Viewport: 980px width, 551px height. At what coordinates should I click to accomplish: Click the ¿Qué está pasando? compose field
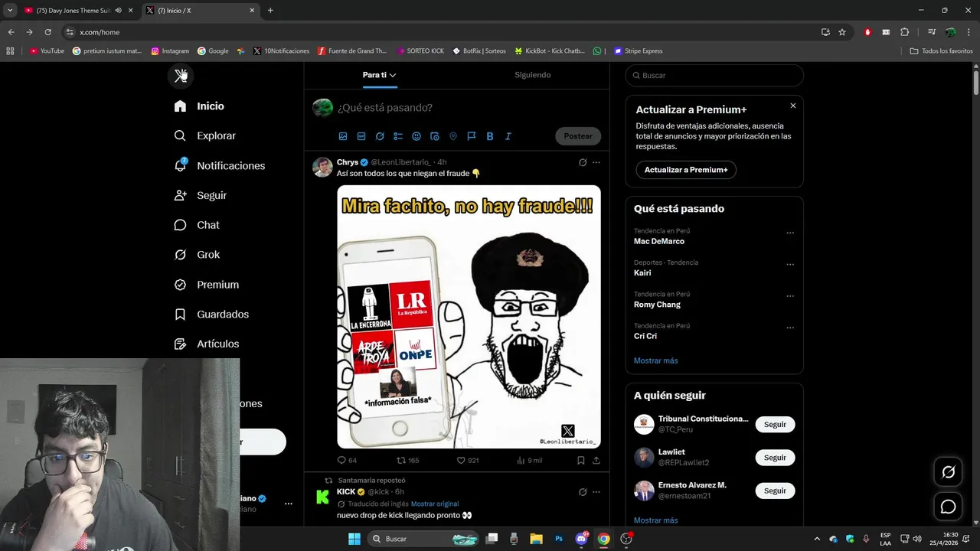coord(467,108)
